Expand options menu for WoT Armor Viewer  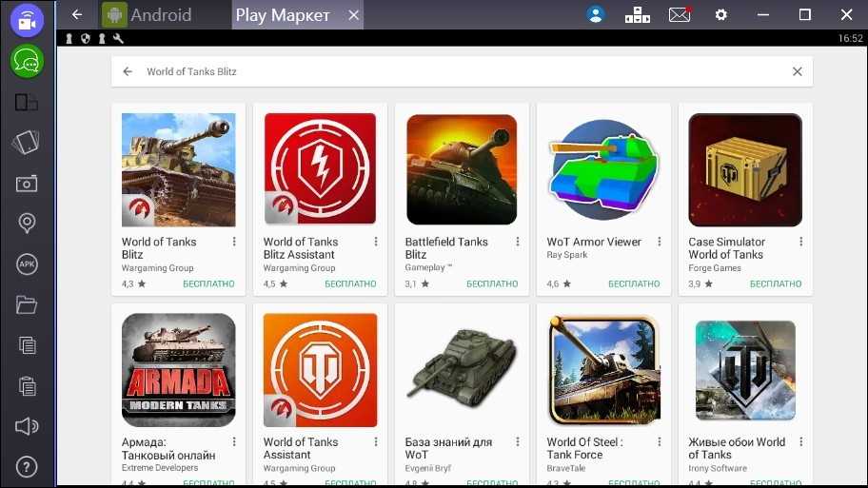click(x=660, y=243)
